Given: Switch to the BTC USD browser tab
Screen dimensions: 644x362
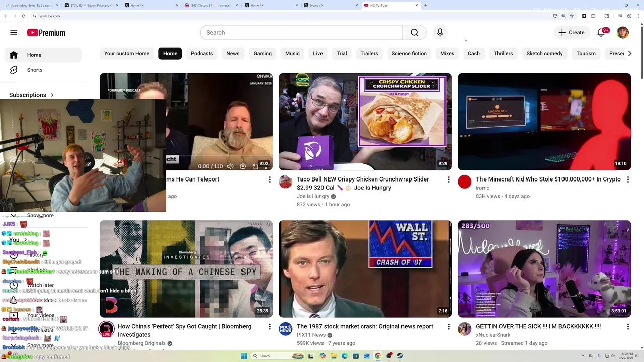Looking at the screenshot, I should pyautogui.click(x=91, y=5).
